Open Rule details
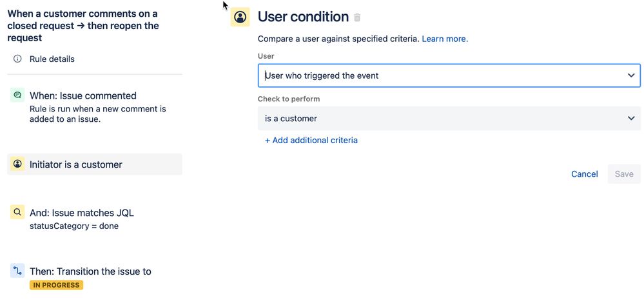The width and height of the screenshot is (644, 305). pos(52,59)
